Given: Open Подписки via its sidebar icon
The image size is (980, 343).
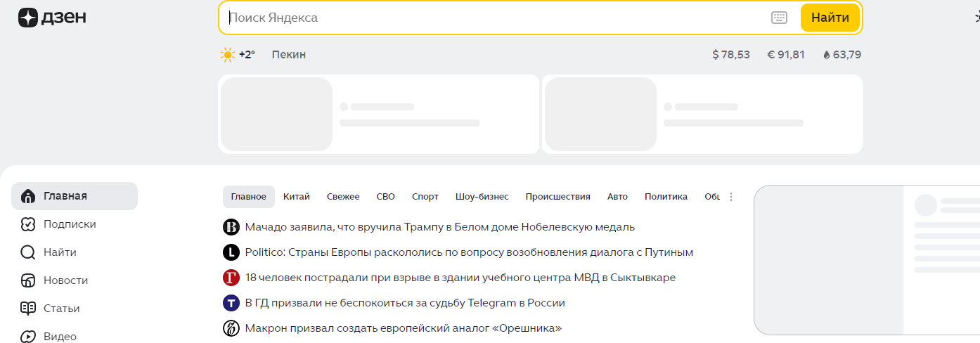Looking at the screenshot, I should (28, 224).
